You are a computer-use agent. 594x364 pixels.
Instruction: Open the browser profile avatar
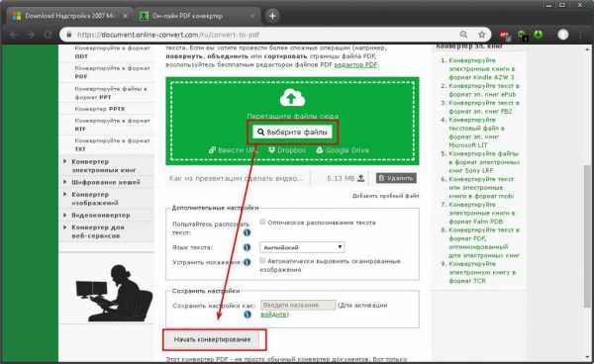(x=563, y=35)
